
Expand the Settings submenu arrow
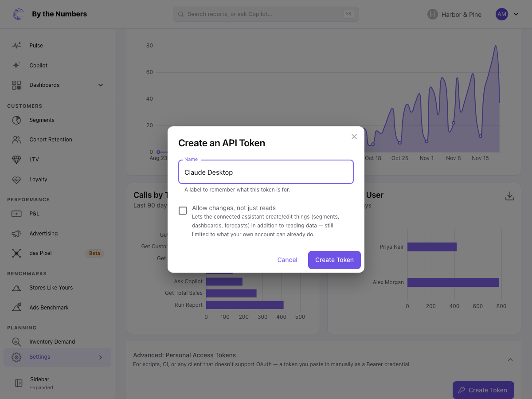(101, 357)
